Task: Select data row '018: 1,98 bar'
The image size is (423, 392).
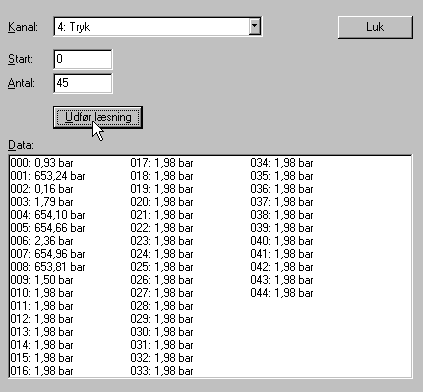Action: 162,176
